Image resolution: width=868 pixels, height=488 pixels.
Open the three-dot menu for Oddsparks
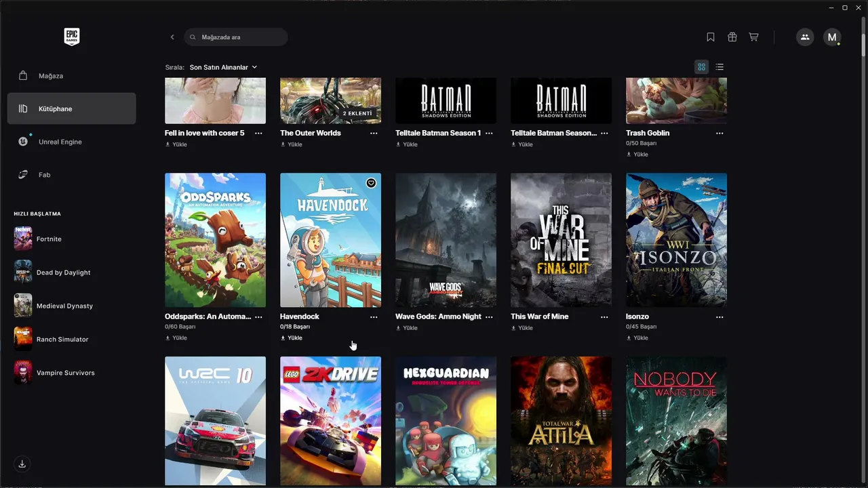pos(258,317)
